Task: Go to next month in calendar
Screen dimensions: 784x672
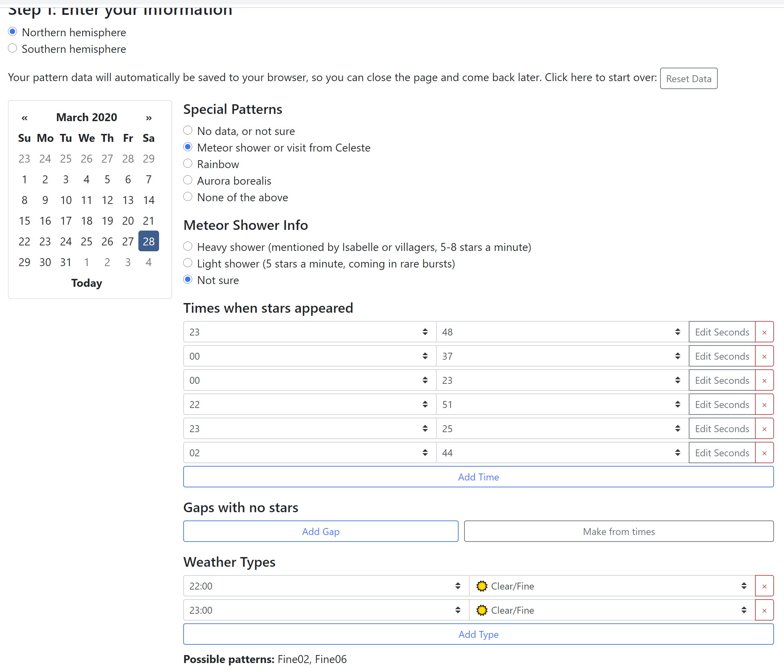Action: click(149, 118)
